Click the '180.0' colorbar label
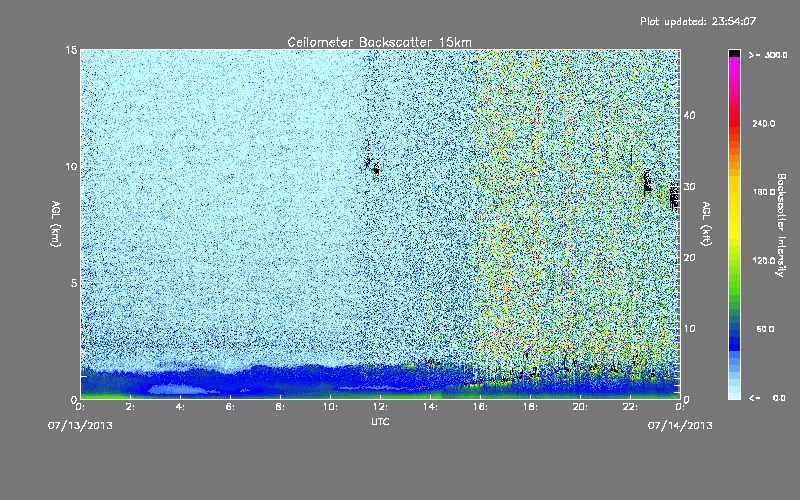The height and width of the screenshot is (500, 800). point(764,192)
